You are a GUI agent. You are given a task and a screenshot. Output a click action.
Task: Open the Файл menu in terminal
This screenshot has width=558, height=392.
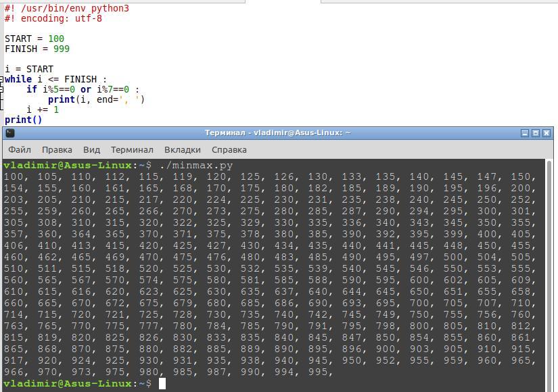[x=20, y=150]
